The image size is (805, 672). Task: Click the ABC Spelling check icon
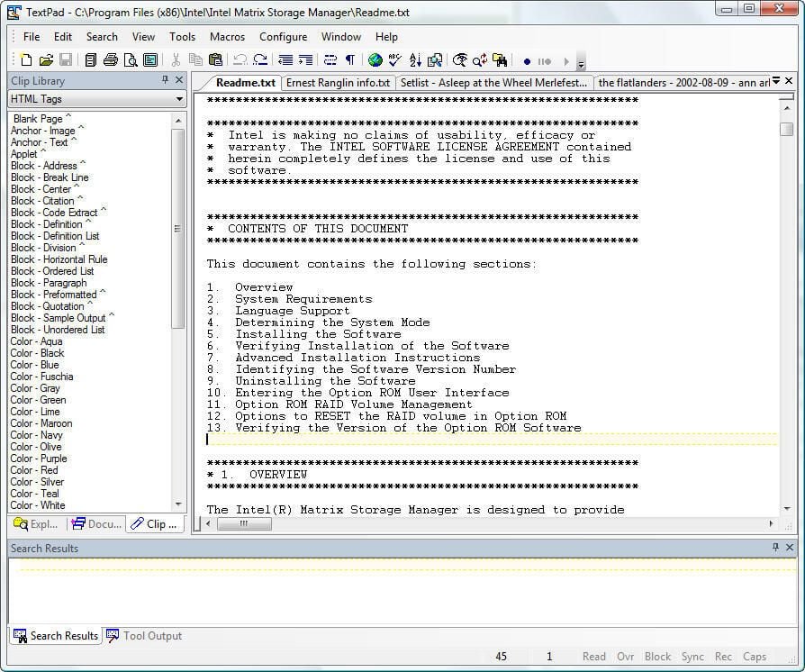394,60
